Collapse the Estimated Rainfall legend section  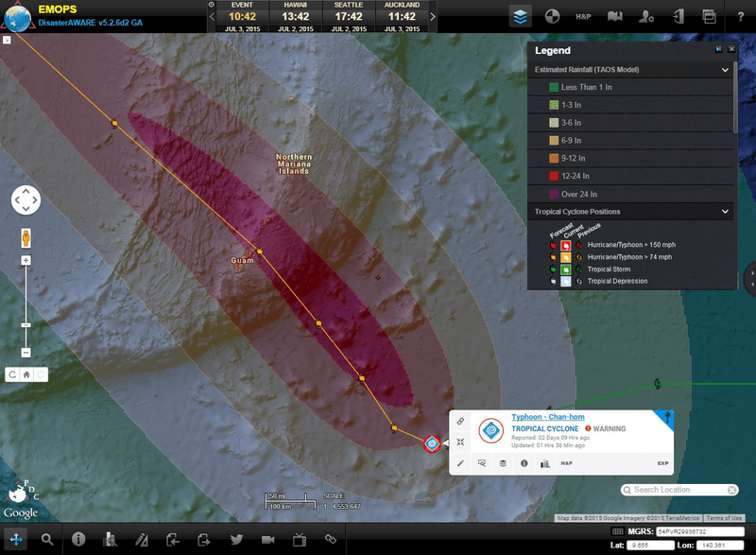point(725,70)
